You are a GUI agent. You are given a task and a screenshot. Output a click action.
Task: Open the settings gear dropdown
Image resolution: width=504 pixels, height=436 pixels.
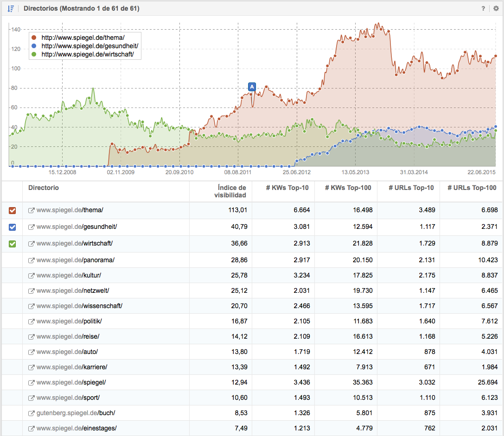(496, 8)
